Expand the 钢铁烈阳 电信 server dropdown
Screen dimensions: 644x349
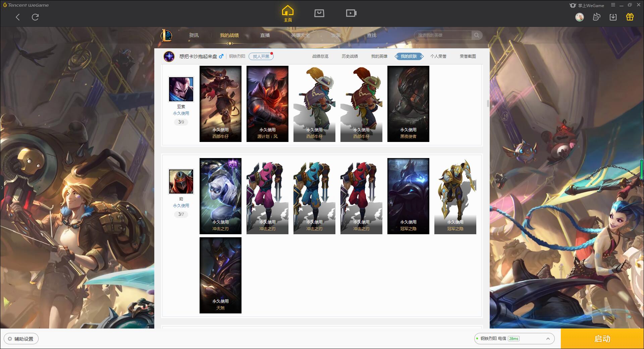pos(514,339)
